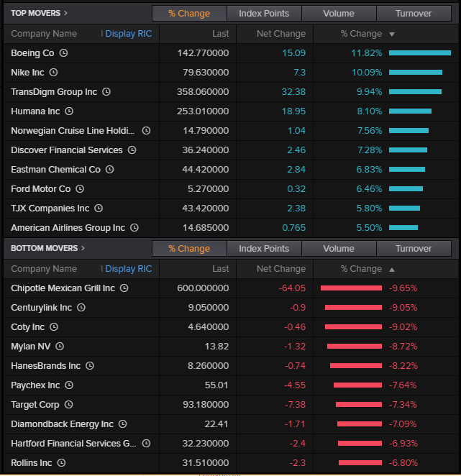Select Diamondback Energy last price 22.41
The image size is (461, 476).
click(x=216, y=424)
